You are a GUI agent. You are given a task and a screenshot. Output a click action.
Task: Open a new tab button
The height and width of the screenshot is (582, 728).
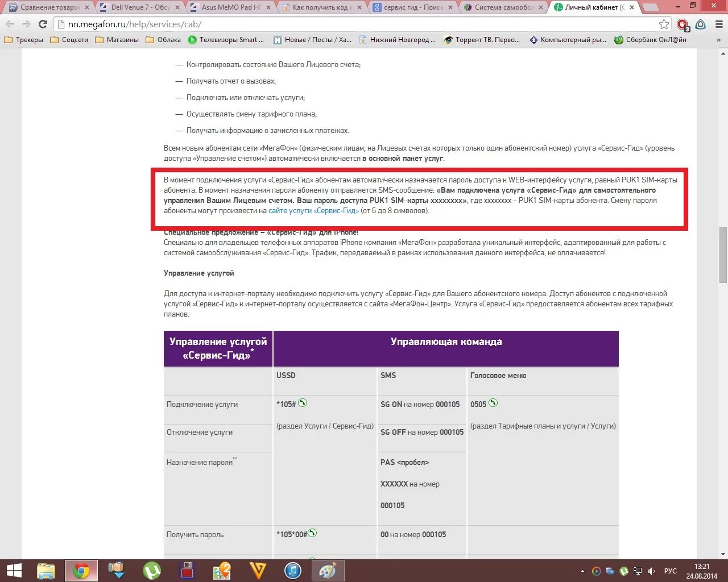pyautogui.click(x=651, y=8)
